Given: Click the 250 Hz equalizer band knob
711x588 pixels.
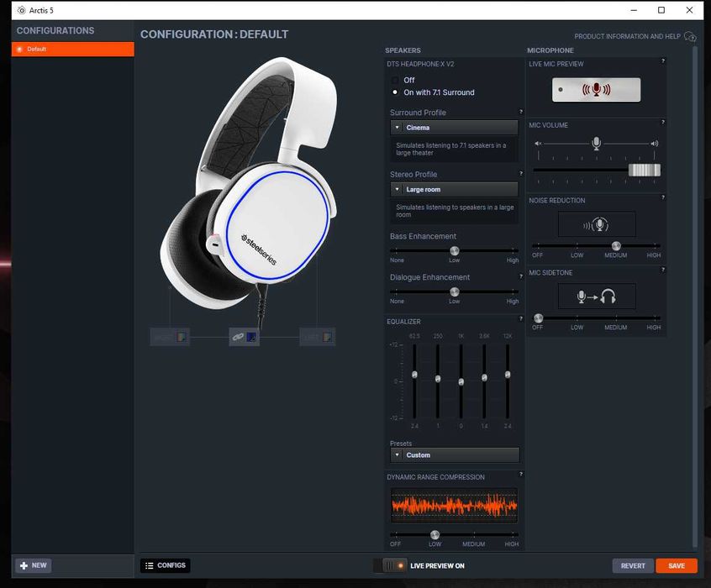Looking at the screenshot, I should [x=438, y=379].
